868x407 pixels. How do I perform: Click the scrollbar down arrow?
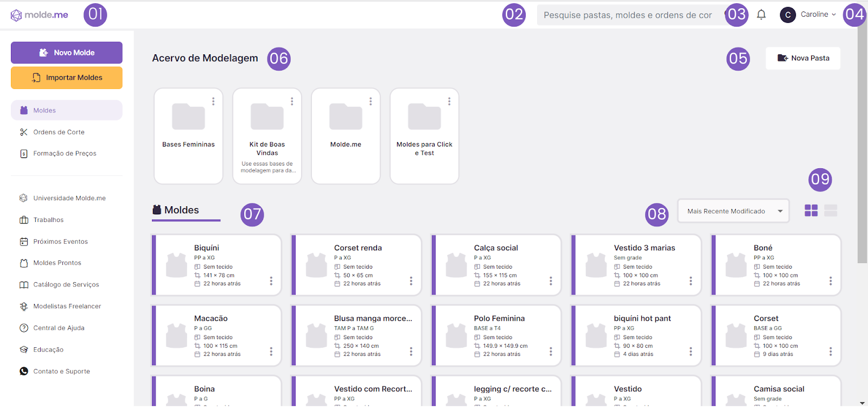pyautogui.click(x=863, y=403)
